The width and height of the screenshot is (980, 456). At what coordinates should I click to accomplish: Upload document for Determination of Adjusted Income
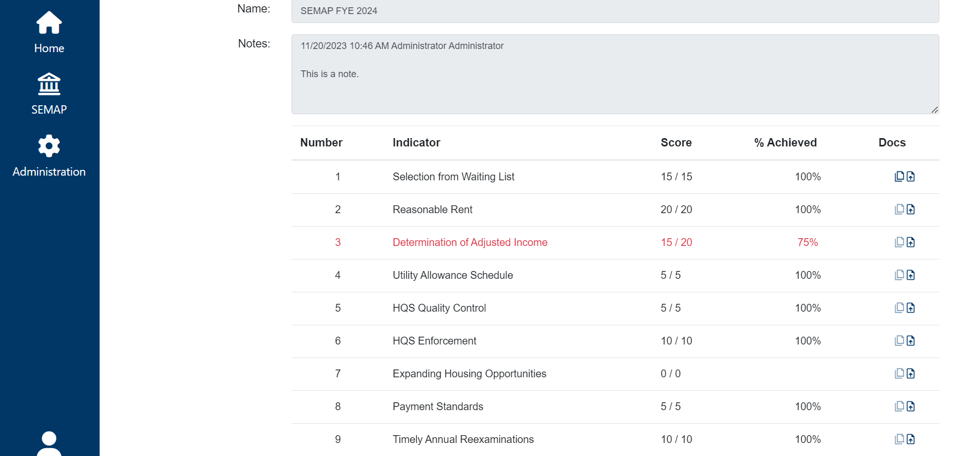pos(911,242)
